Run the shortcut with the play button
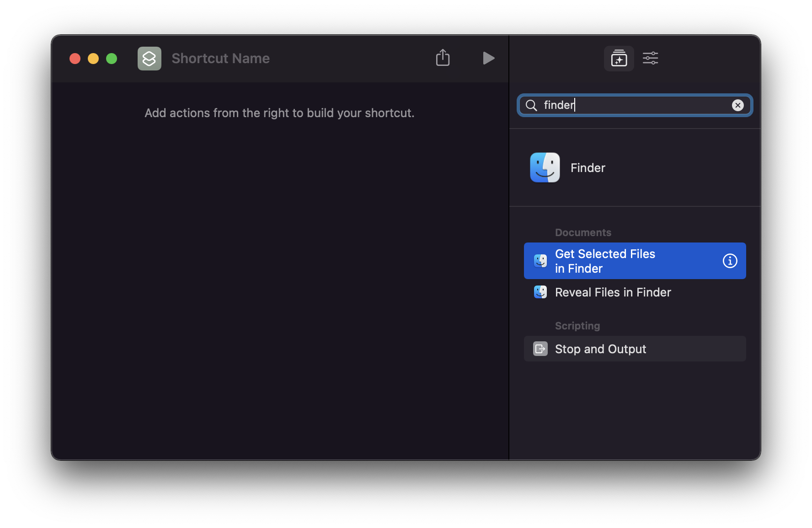 [x=488, y=58]
